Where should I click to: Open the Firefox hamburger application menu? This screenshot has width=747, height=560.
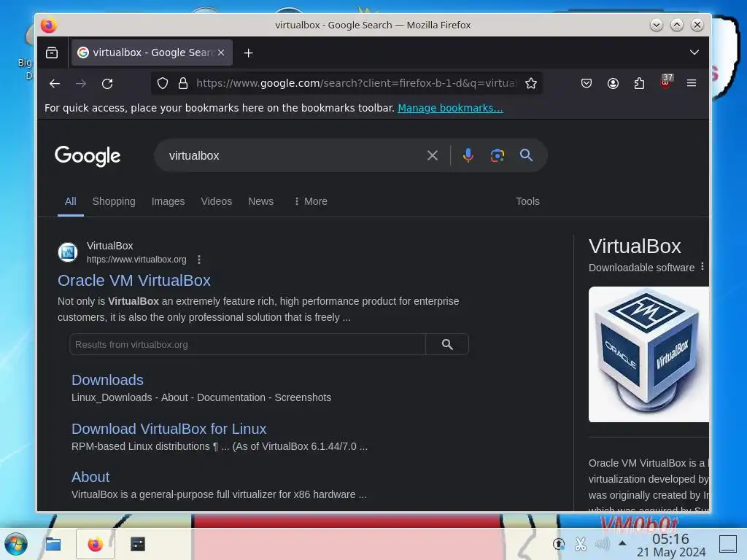pyautogui.click(x=692, y=83)
